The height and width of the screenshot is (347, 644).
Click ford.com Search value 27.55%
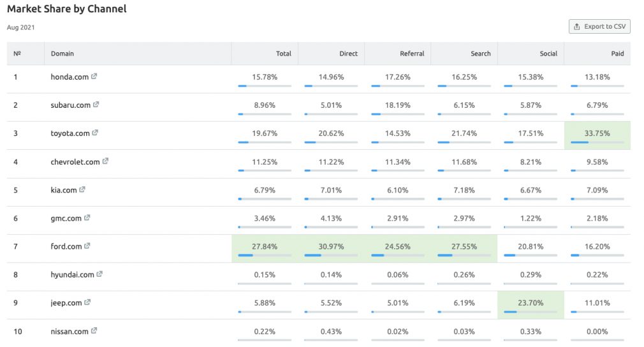[464, 246]
